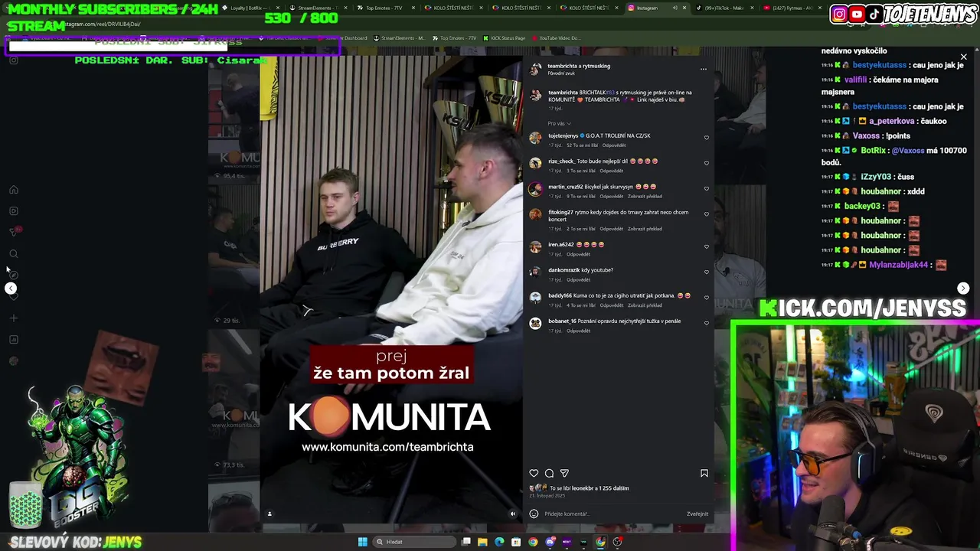Like rize_check_'s comment with its heart
This screenshot has height=551, width=980.
point(706,164)
